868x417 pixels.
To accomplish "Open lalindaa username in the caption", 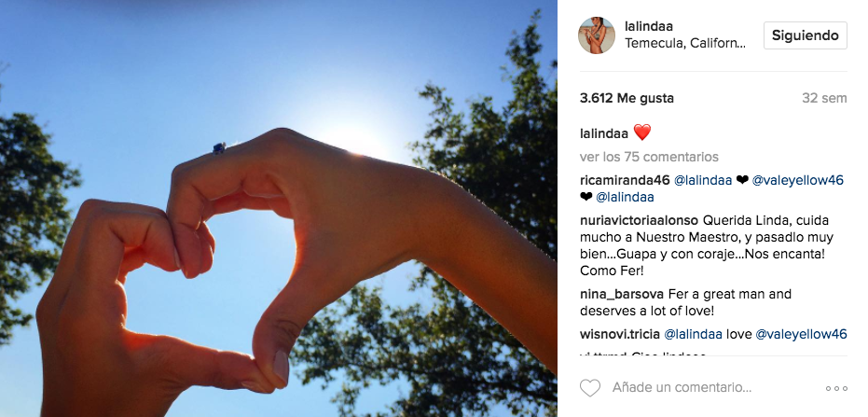I will click(x=604, y=133).
